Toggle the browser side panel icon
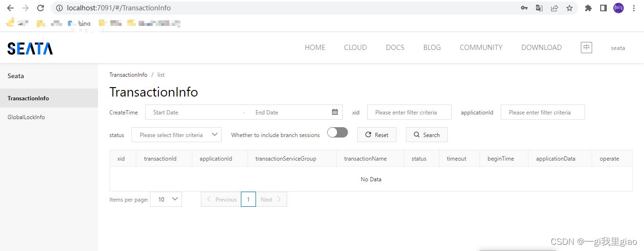Image resolution: width=644 pixels, height=251 pixels. (x=603, y=8)
